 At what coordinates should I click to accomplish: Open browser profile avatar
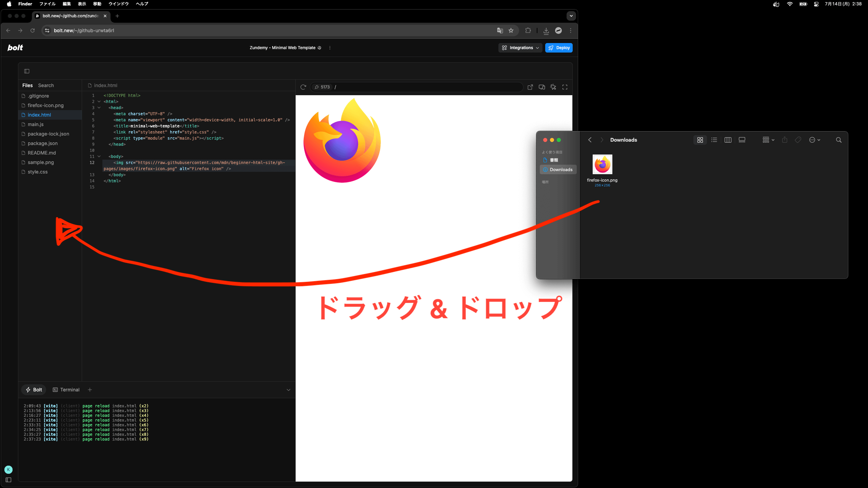tap(558, 30)
